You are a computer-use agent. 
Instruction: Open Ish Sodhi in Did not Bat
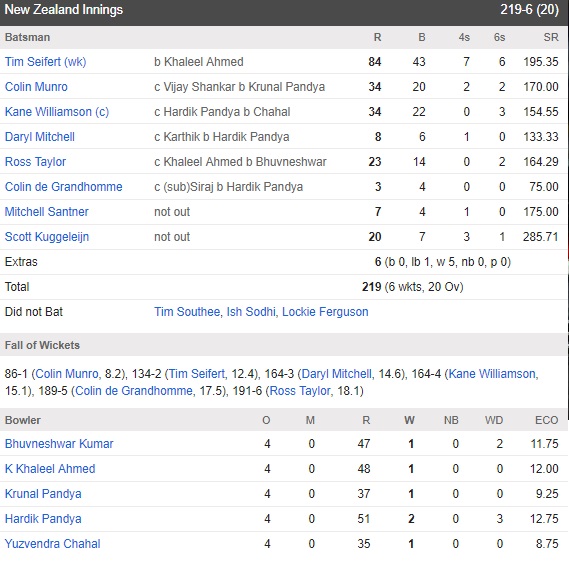coord(251,312)
